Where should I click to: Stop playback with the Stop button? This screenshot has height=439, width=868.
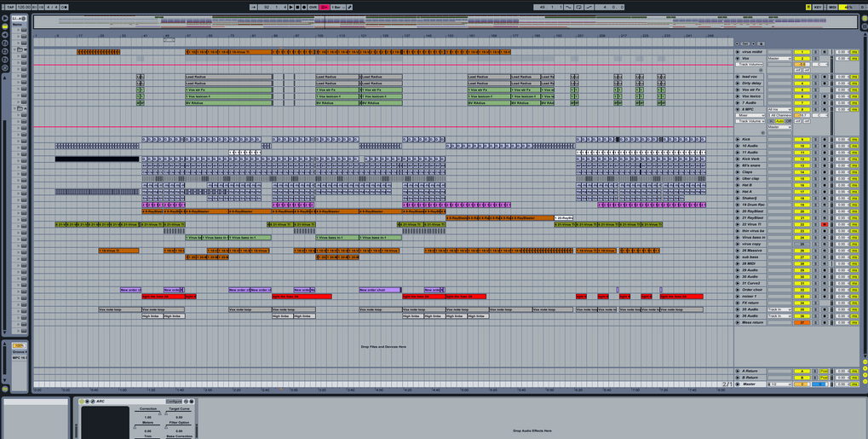(297, 7)
